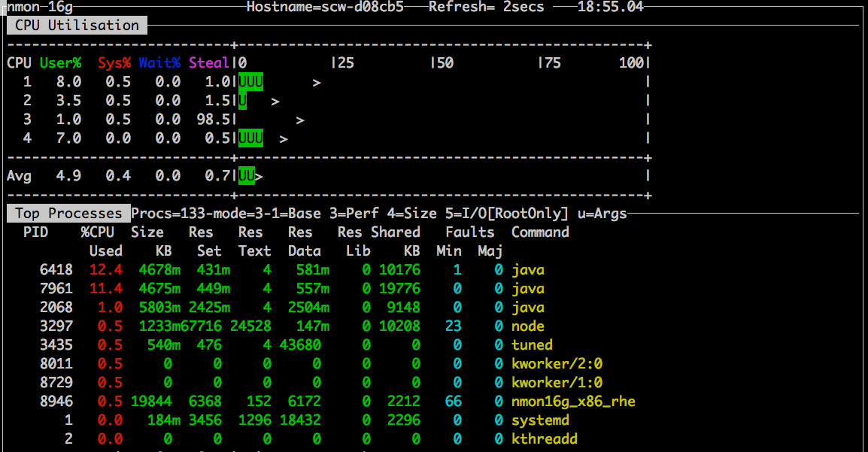Enable the 3=Perf process view mode
Screen dimensions: 868x452
[354, 213]
